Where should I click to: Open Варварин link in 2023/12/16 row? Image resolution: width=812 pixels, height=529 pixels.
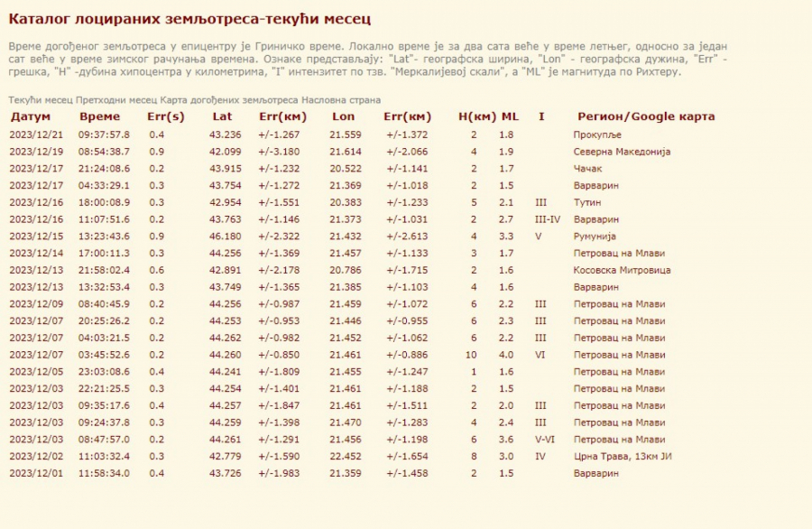coord(596,219)
